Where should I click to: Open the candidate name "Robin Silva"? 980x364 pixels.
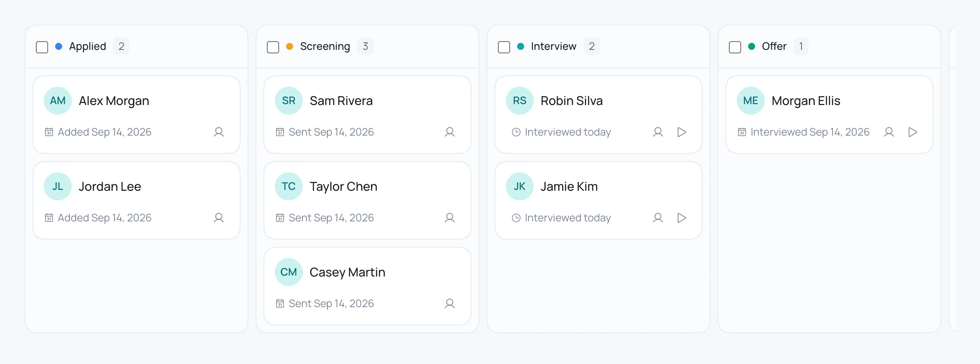[572, 101]
